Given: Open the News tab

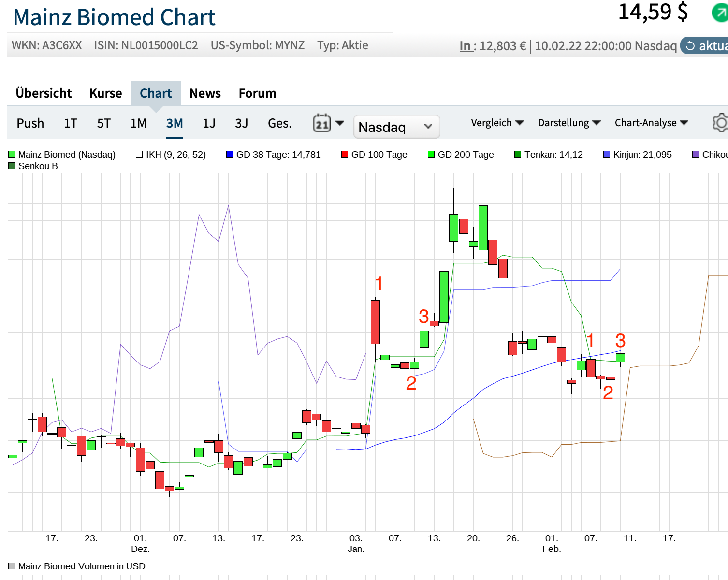Looking at the screenshot, I should (205, 93).
